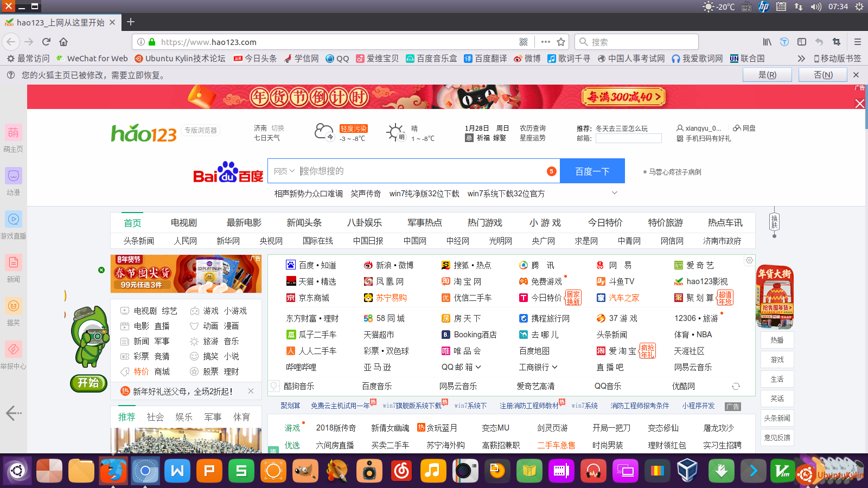Refresh the music links row with the cycle icon
The height and width of the screenshot is (488, 868).
[736, 386]
